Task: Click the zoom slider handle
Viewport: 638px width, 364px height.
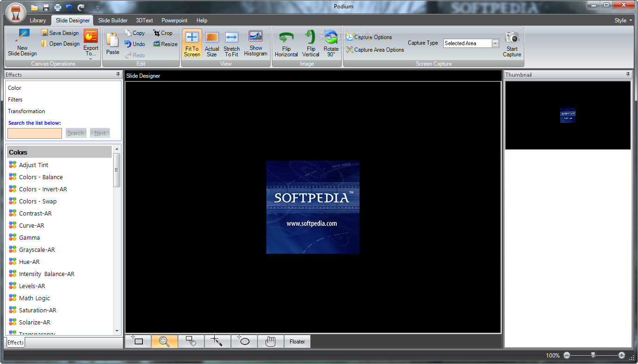Action: [593, 355]
